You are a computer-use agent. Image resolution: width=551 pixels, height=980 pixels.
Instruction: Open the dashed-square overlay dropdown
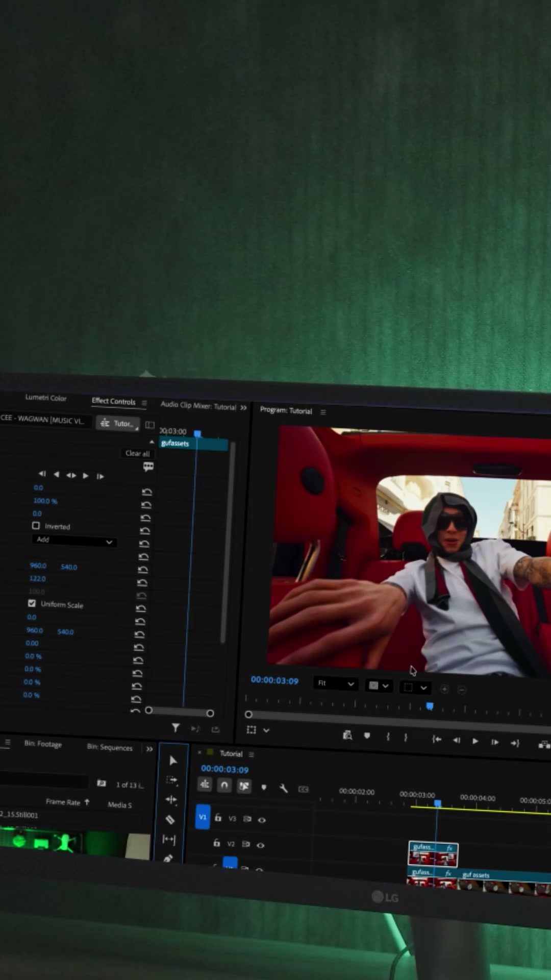tap(415, 688)
